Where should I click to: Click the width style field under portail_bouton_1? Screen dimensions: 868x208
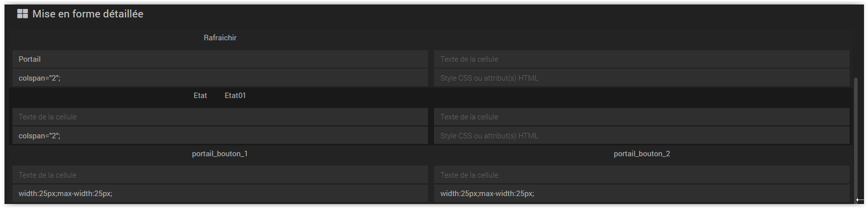point(220,194)
